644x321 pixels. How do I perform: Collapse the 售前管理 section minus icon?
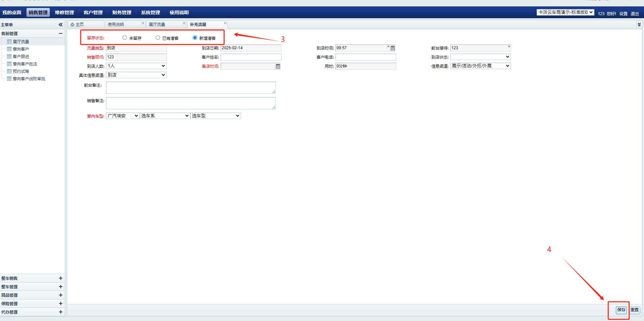coord(61,33)
